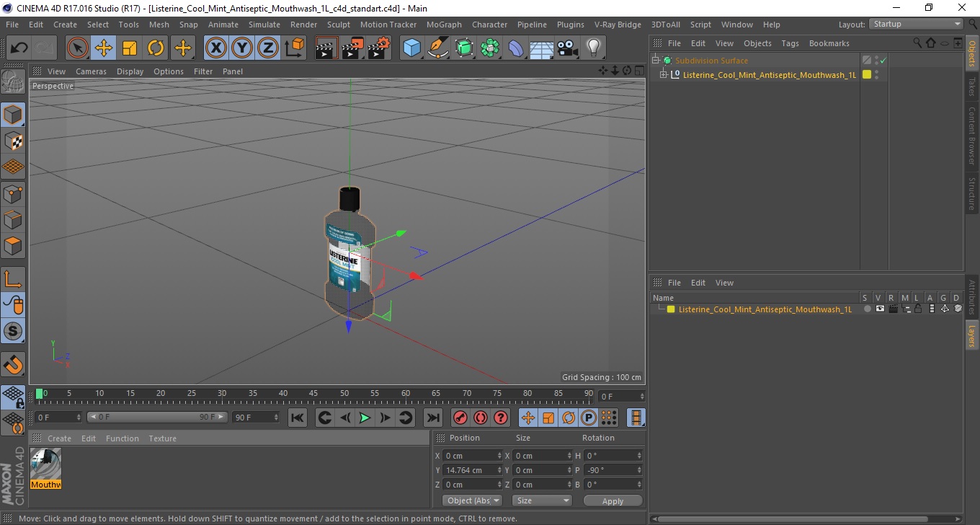Open the Size mode dropdown
Image resolution: width=980 pixels, height=525 pixels.
pos(542,500)
